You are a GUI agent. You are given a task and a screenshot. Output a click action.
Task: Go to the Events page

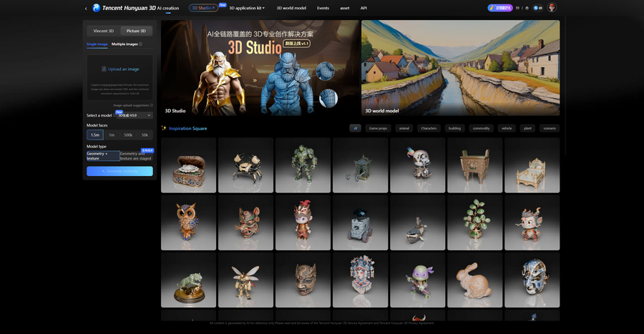coord(323,8)
